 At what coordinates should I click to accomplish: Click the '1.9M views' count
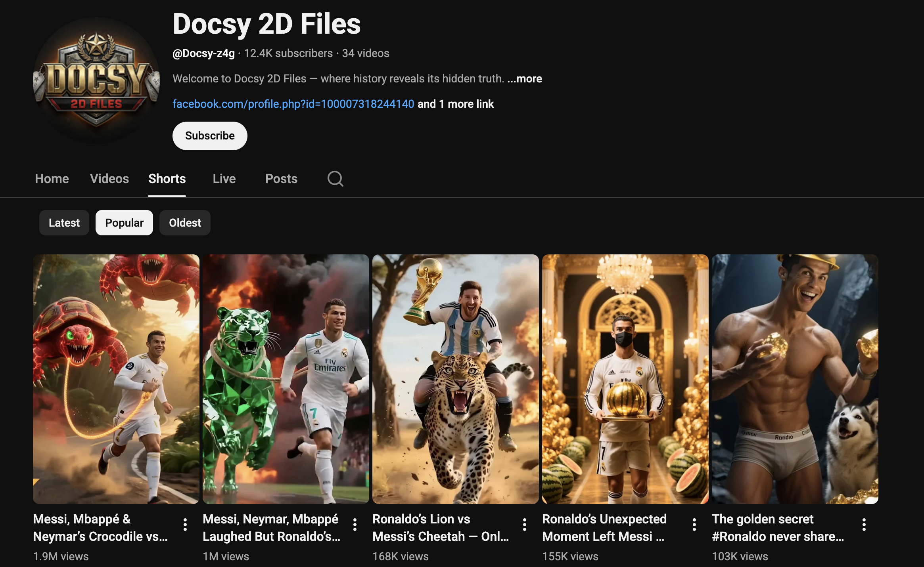(61, 556)
